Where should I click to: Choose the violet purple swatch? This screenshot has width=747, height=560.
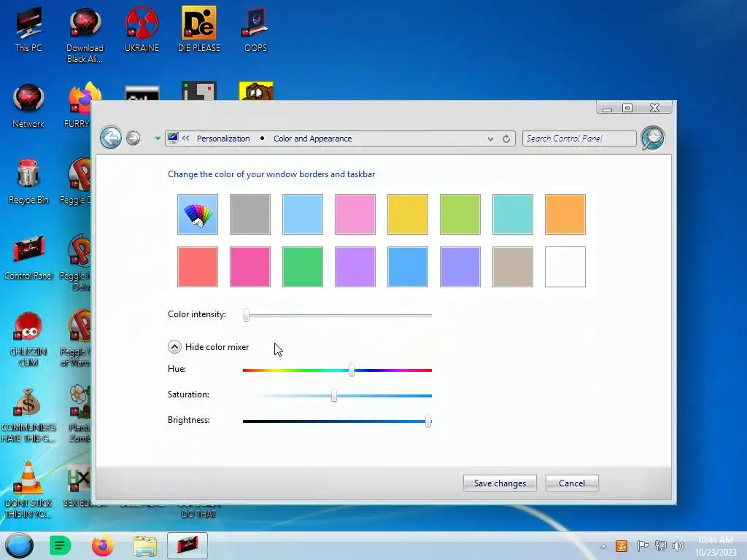pyautogui.click(x=355, y=267)
